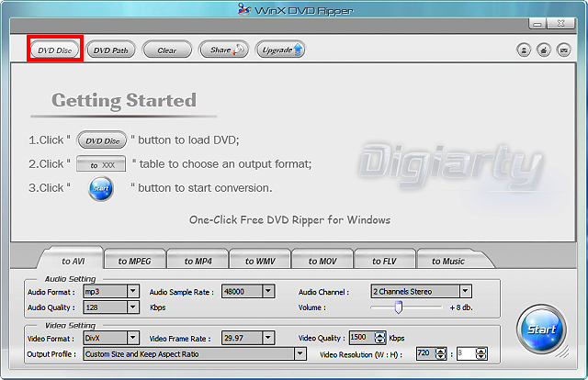
Task: Open the home page icon
Action: (544, 50)
